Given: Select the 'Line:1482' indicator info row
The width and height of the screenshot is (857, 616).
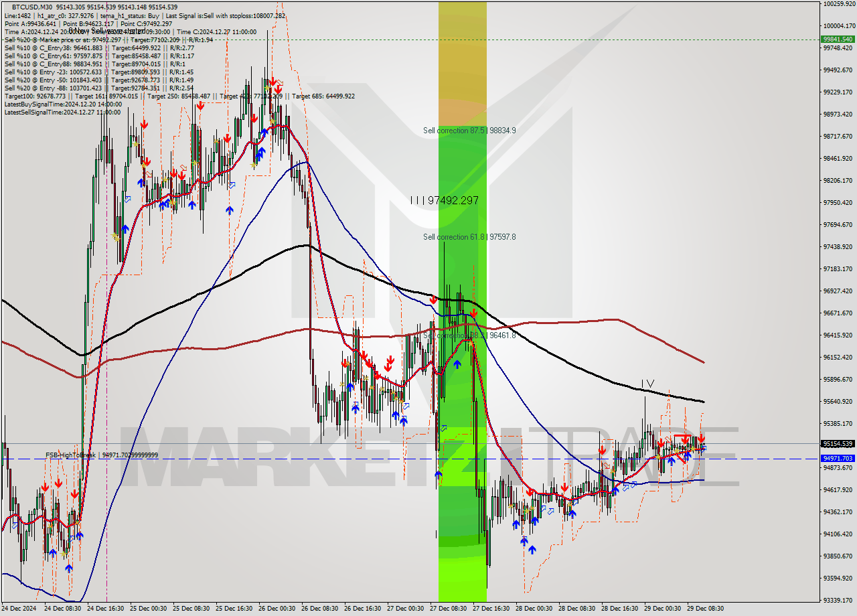Looking at the screenshot, I should point(145,15).
